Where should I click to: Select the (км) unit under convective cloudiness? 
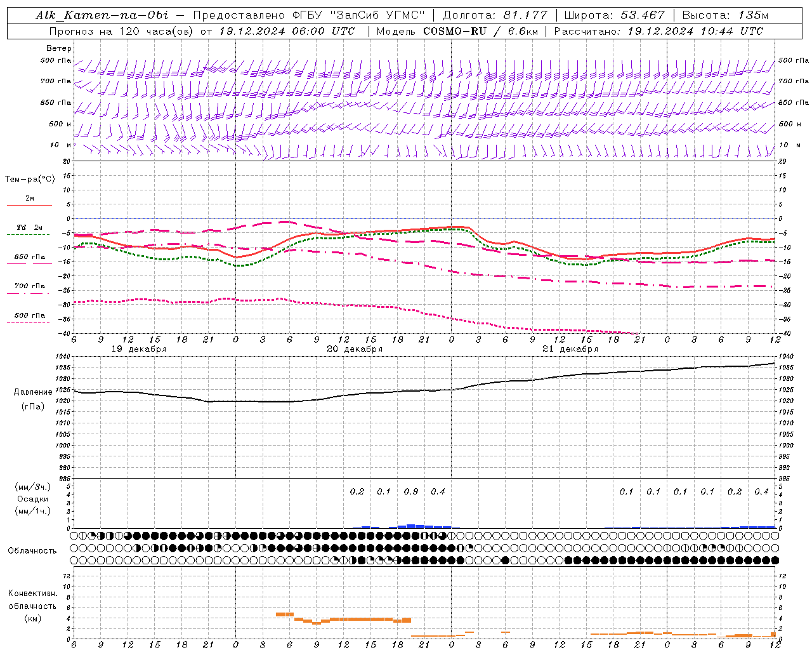click(32, 618)
